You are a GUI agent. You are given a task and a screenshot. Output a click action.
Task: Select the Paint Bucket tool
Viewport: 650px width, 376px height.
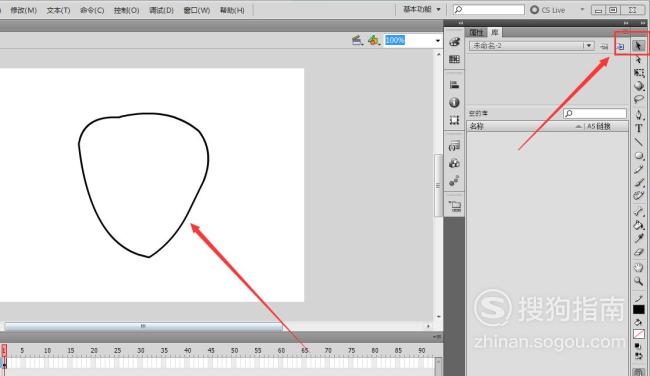[x=638, y=225]
